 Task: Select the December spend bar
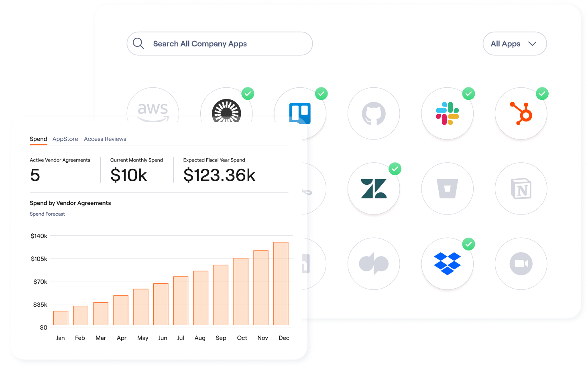281,283
